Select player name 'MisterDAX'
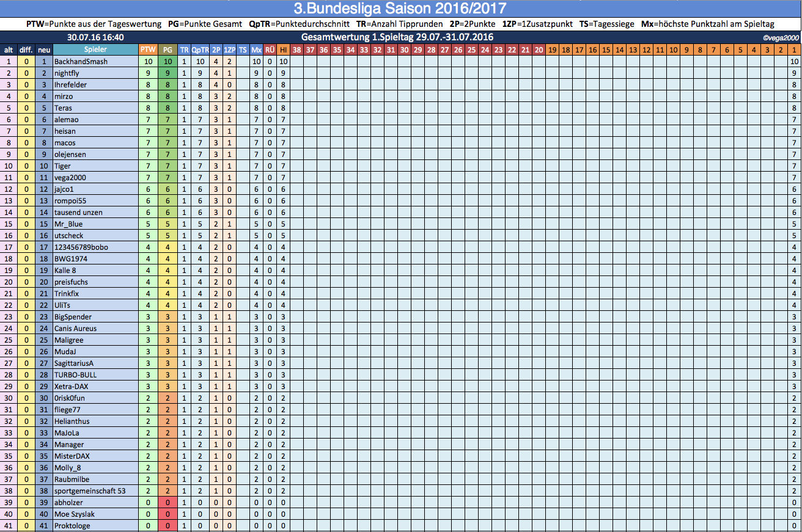 pos(72,456)
